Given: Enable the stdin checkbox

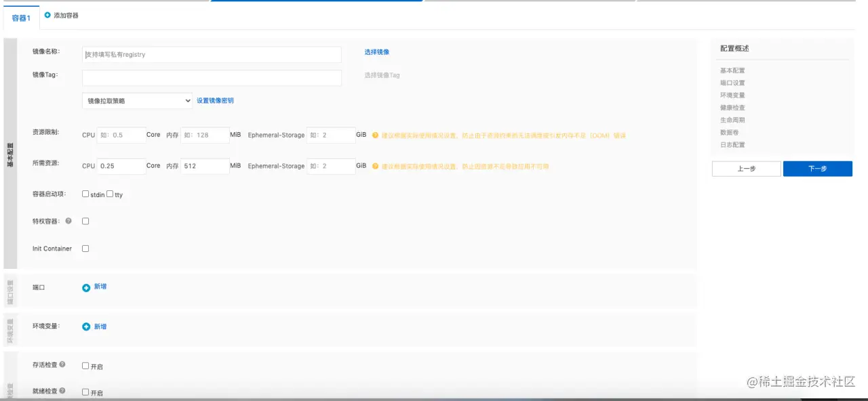Looking at the screenshot, I should pyautogui.click(x=85, y=194).
